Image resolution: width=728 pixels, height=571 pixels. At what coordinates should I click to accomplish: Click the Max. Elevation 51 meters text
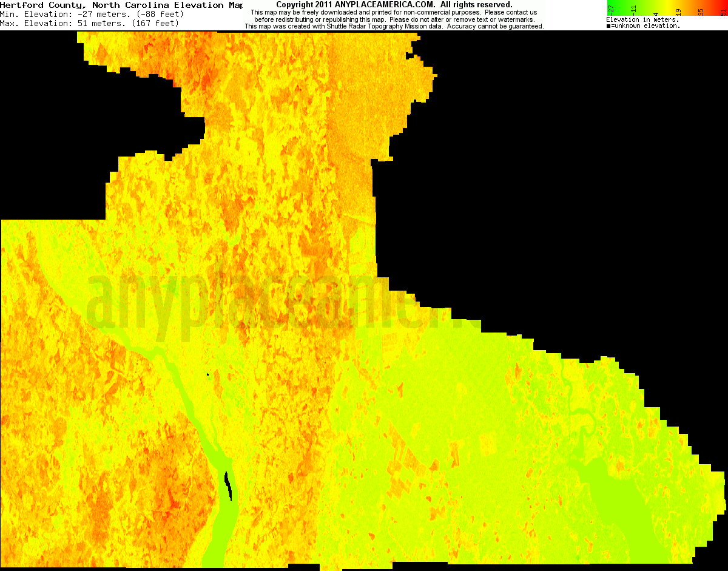91,23
